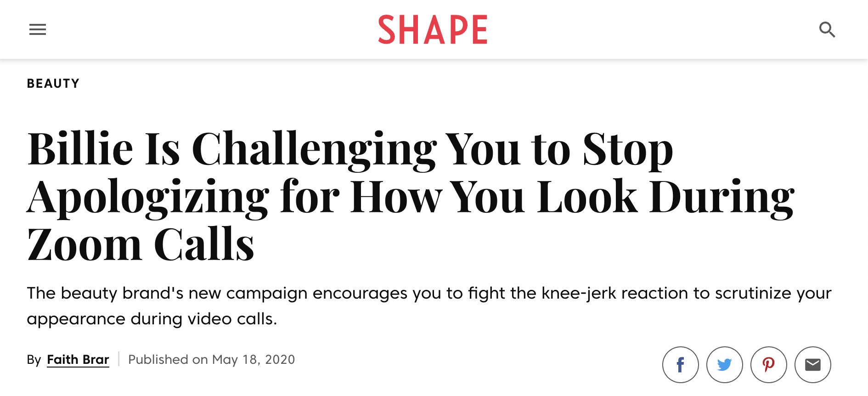Go to homepage via SHAPE logo

click(433, 30)
